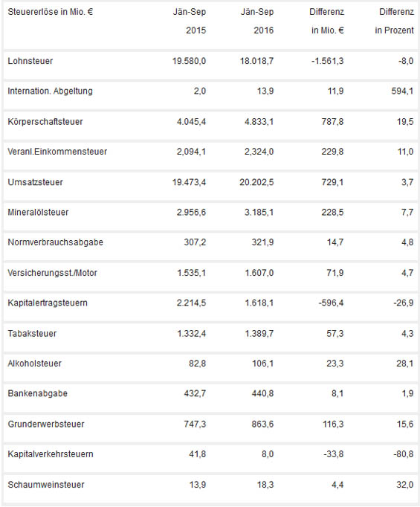Select the Lohnsteuer row label

click(30, 61)
